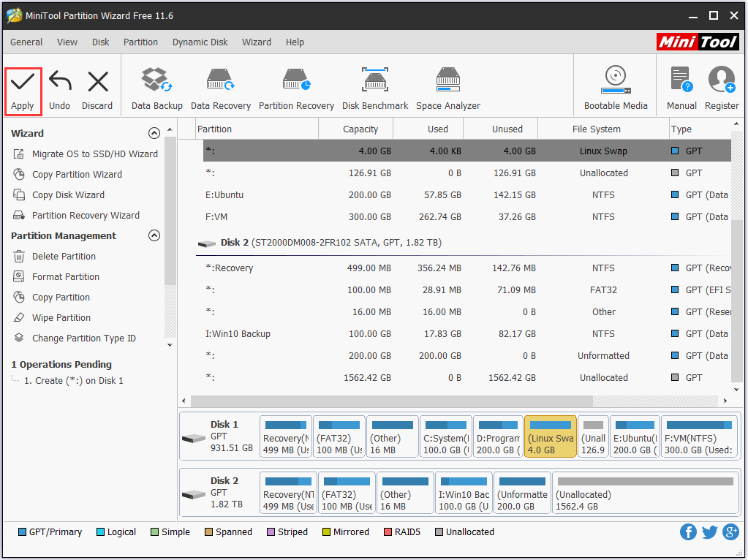Select C:System block in Disk 1 map

click(446, 436)
